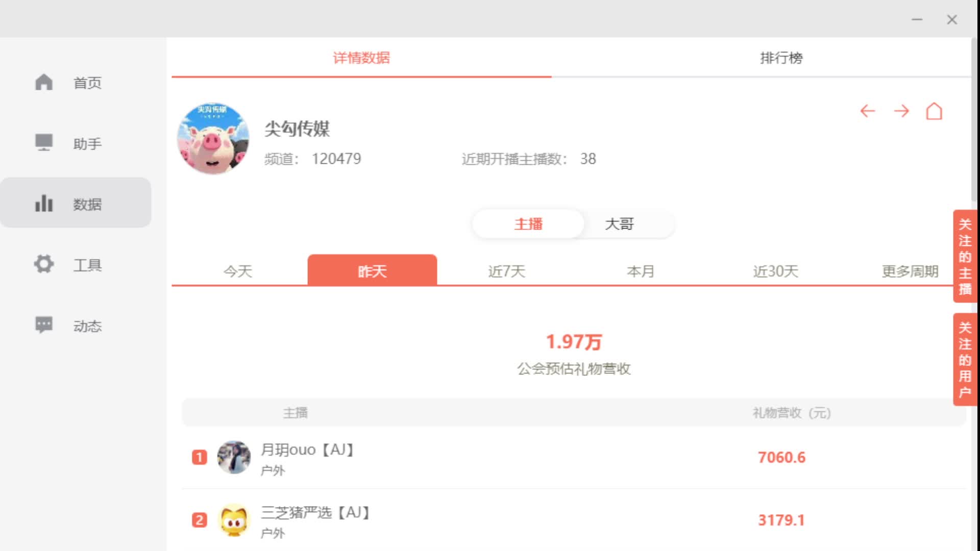980x551 pixels.
Task: Open the 工具 gear icon
Action: point(44,264)
